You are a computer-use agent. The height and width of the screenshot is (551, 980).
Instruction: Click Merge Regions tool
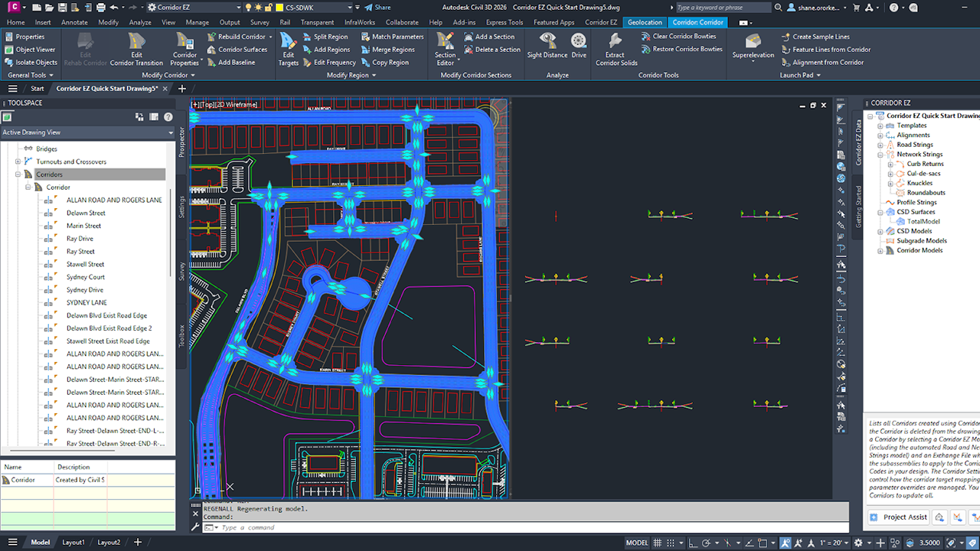click(x=387, y=50)
